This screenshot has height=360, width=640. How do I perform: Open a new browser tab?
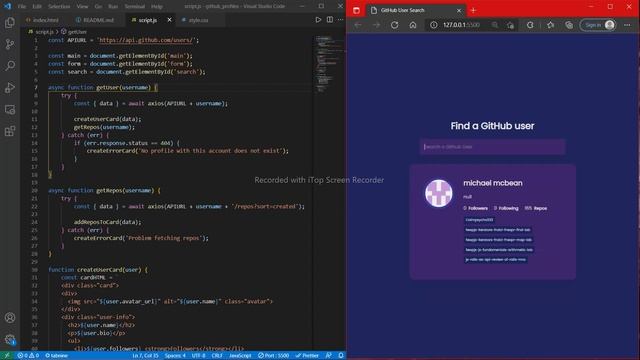473,10
